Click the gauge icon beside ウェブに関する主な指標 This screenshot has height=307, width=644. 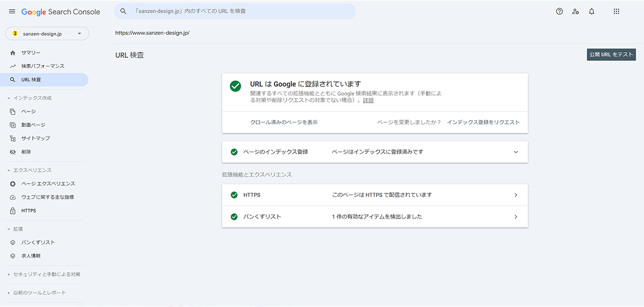pyautogui.click(x=13, y=197)
